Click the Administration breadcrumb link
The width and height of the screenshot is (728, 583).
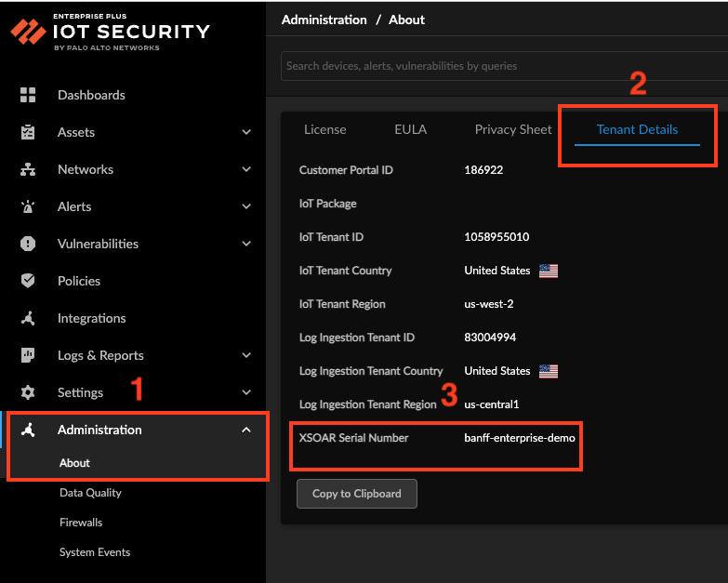[x=324, y=20]
